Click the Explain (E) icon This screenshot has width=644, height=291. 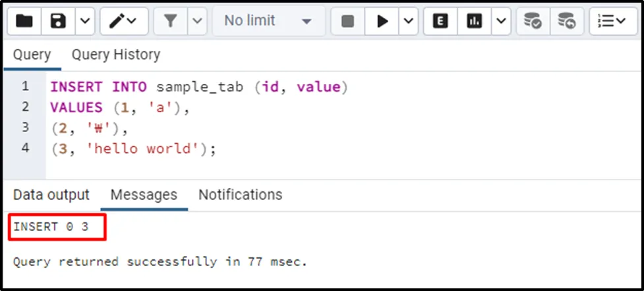pyautogui.click(x=441, y=21)
